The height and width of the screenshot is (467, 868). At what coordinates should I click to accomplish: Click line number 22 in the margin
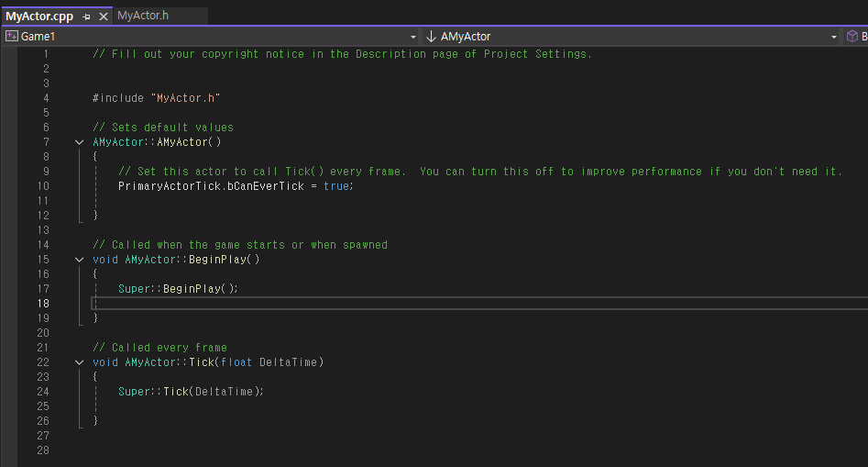pyautogui.click(x=43, y=362)
